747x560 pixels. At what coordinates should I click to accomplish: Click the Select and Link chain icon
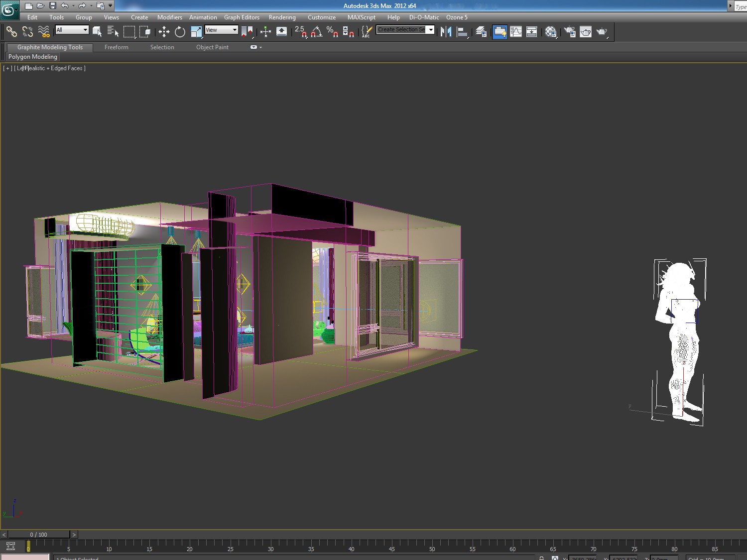click(11, 32)
